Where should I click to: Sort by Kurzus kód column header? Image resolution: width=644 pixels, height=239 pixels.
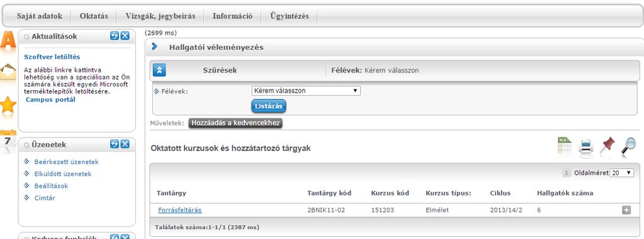(390, 193)
